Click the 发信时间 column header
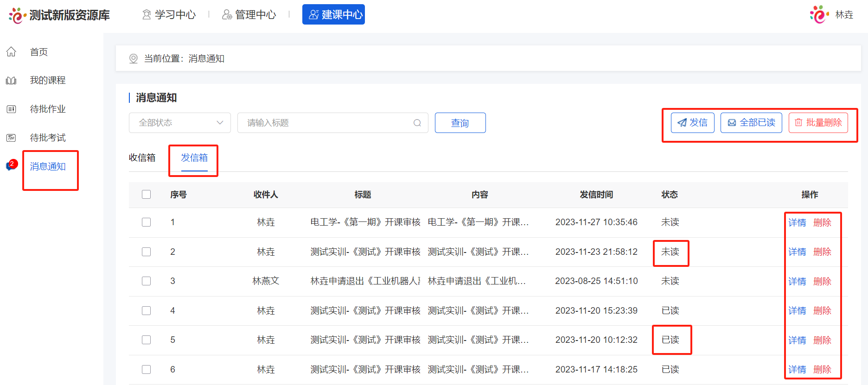The image size is (868, 385). 596,195
